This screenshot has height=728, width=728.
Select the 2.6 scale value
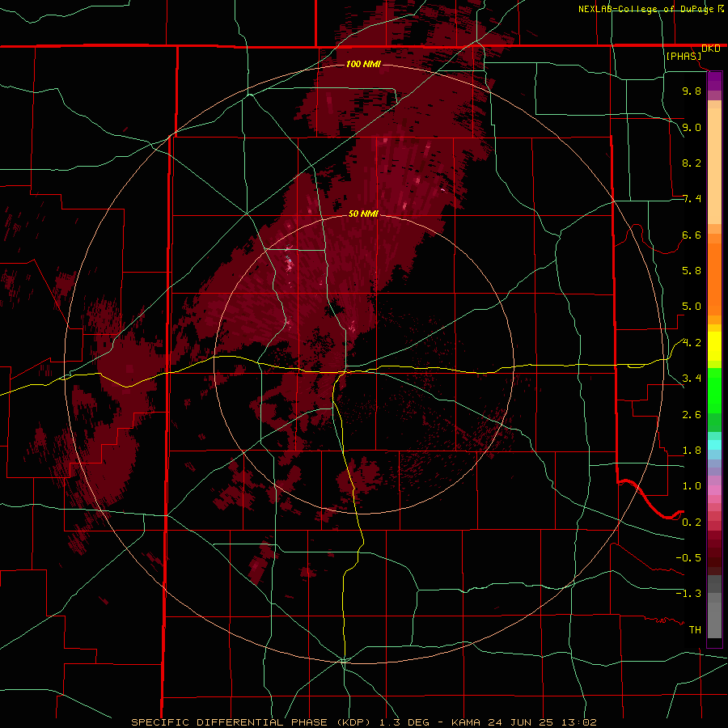pyautogui.click(x=692, y=415)
